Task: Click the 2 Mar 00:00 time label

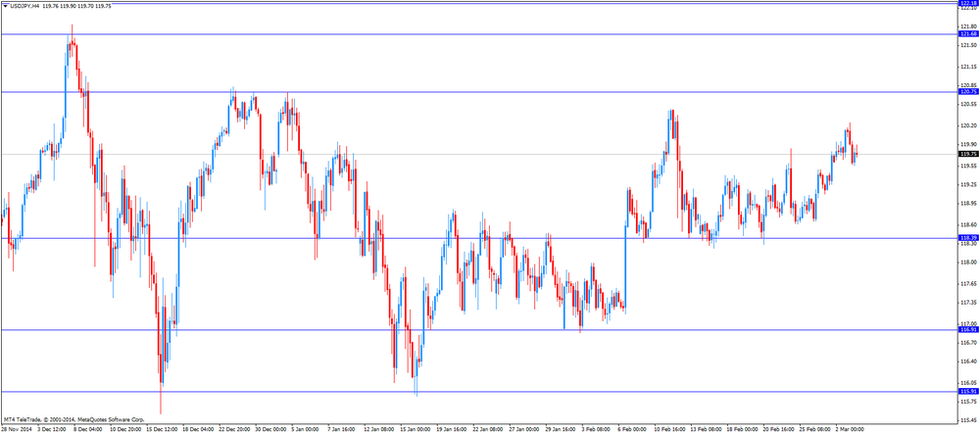Action: click(x=850, y=430)
